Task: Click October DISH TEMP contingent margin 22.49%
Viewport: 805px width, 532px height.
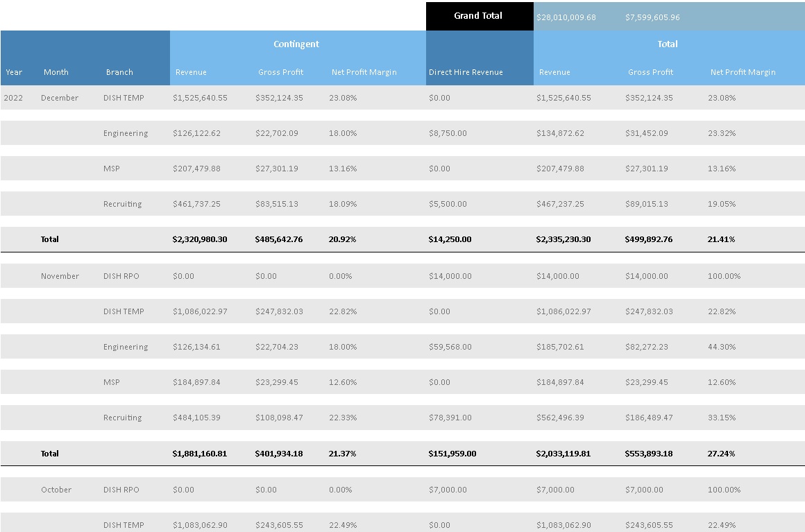Action: click(342, 525)
